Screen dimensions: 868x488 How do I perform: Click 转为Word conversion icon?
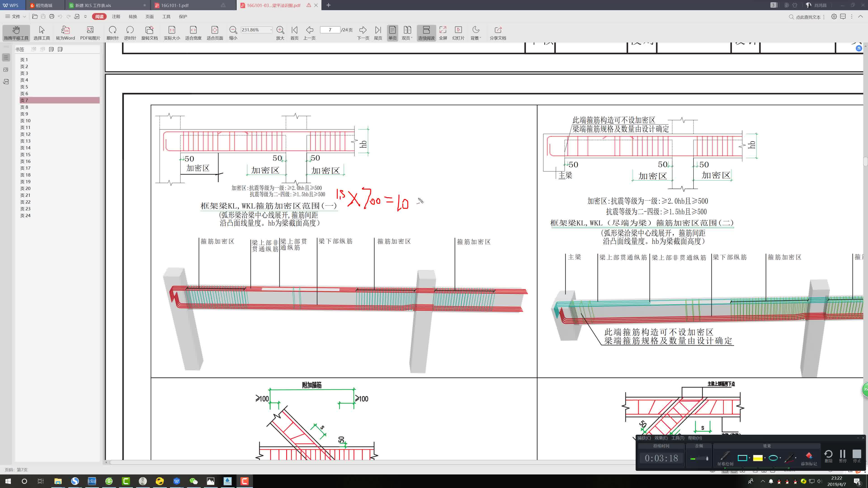pyautogui.click(x=65, y=33)
